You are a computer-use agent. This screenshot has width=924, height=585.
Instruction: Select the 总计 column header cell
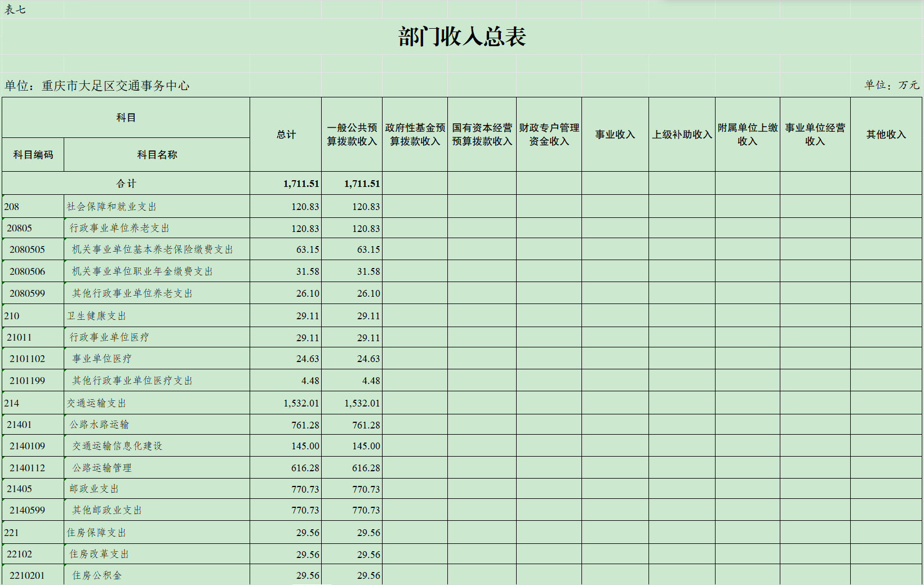point(286,135)
